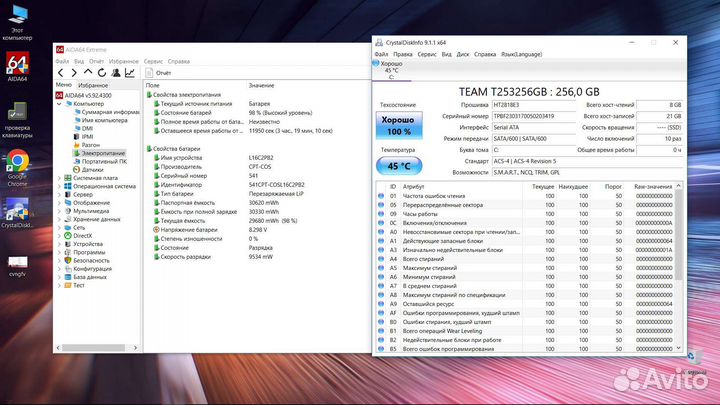Select the Тест tree item
The width and height of the screenshot is (720, 405).
click(x=74, y=285)
